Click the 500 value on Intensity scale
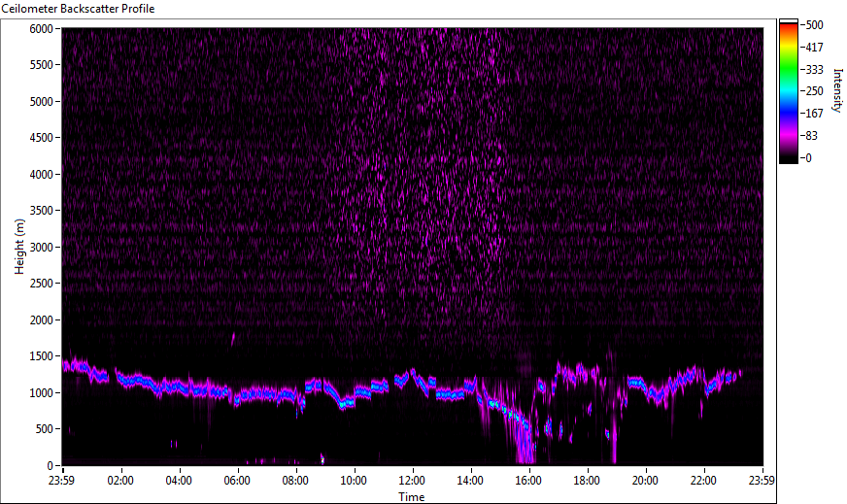The image size is (847, 504). [815, 25]
